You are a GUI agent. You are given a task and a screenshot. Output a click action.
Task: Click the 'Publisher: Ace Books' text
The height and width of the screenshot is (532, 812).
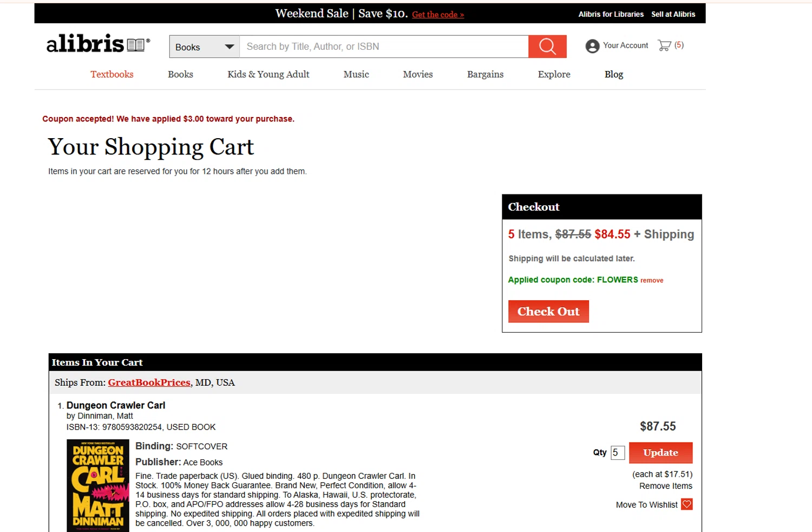[179, 462]
